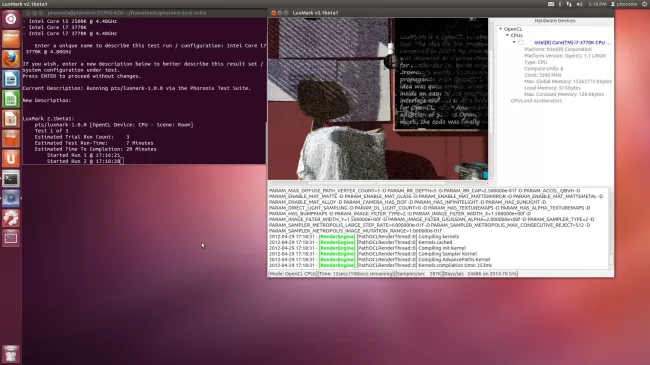This screenshot has height=365, width=650.
Task: Switch to Terminal via launcher icon
Action: tap(11, 179)
